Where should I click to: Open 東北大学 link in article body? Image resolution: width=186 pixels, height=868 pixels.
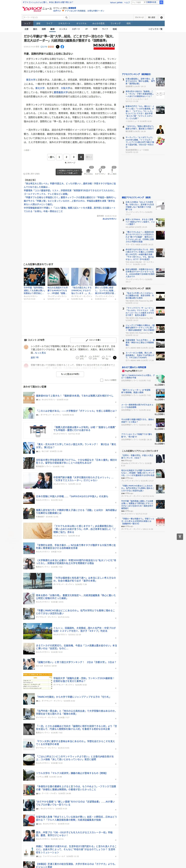tap(40, 88)
